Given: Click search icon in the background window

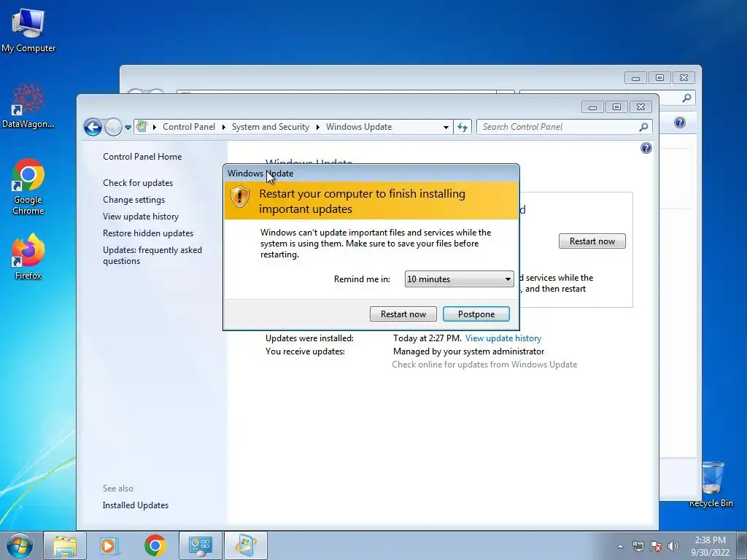Looking at the screenshot, I should point(686,98).
